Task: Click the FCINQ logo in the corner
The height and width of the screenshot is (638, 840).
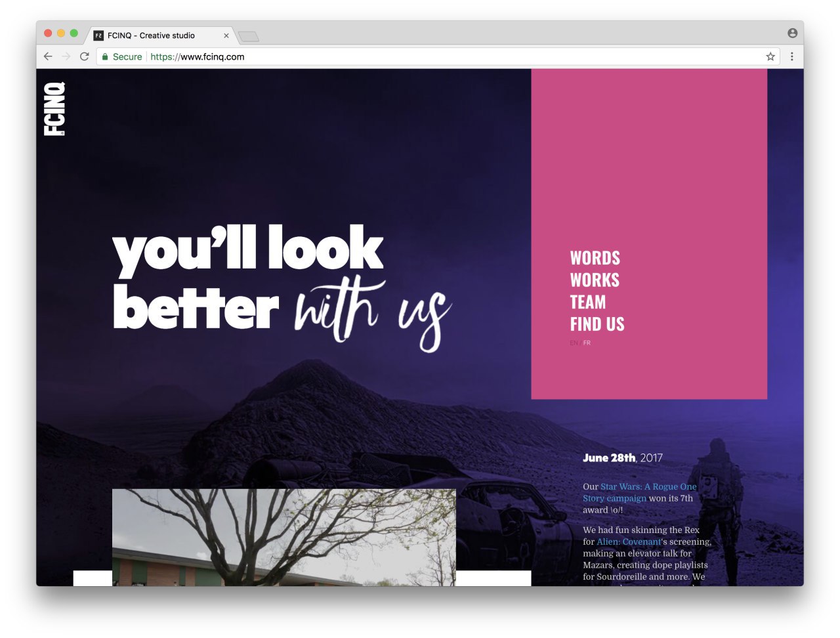Action: tap(54, 109)
